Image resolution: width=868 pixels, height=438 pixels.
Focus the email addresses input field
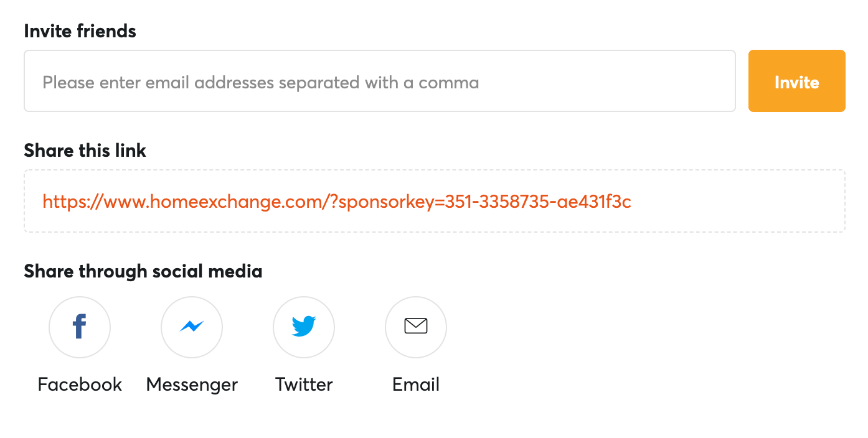point(380,81)
